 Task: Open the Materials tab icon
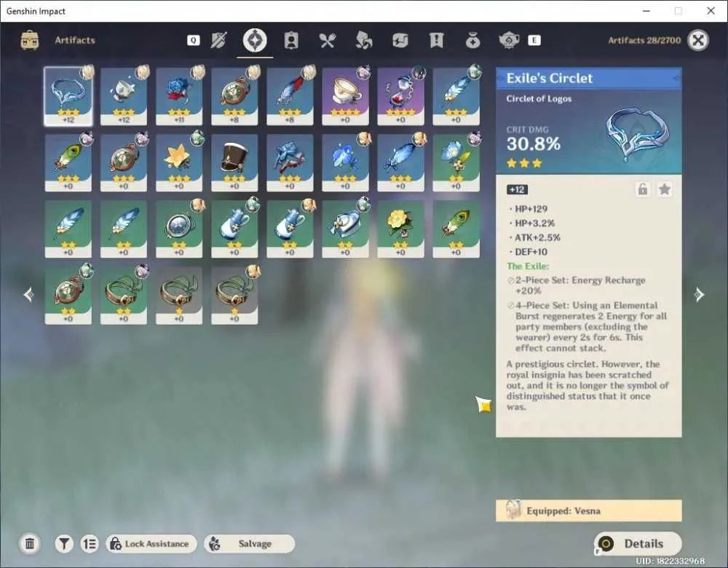click(x=363, y=40)
